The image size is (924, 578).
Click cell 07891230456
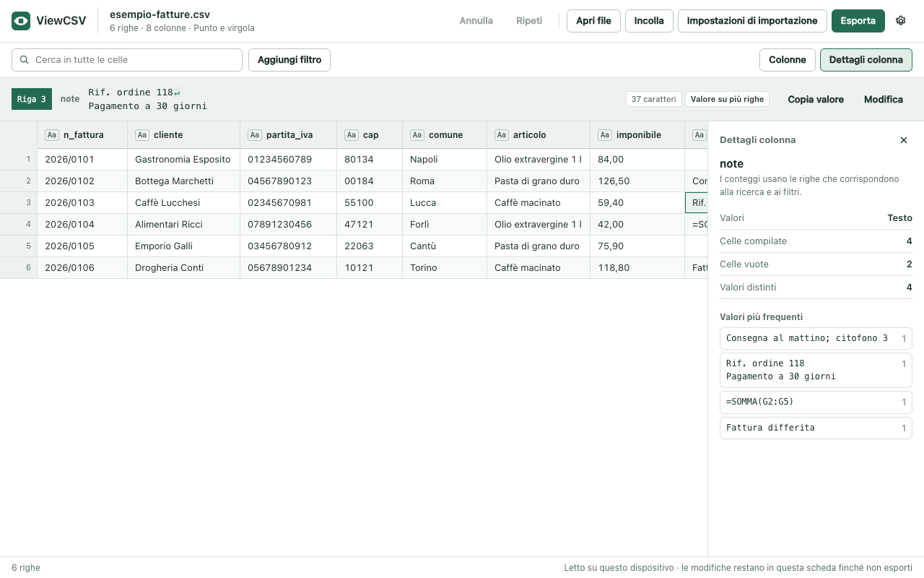coord(288,225)
